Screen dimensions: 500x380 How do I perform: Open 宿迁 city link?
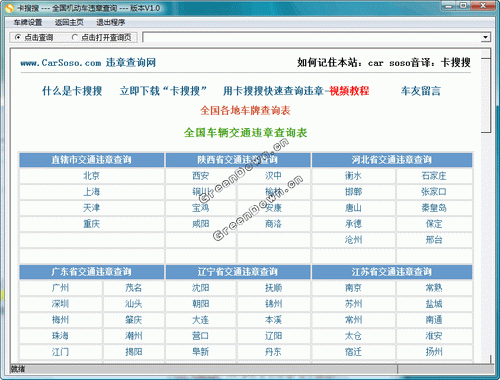tap(353, 352)
